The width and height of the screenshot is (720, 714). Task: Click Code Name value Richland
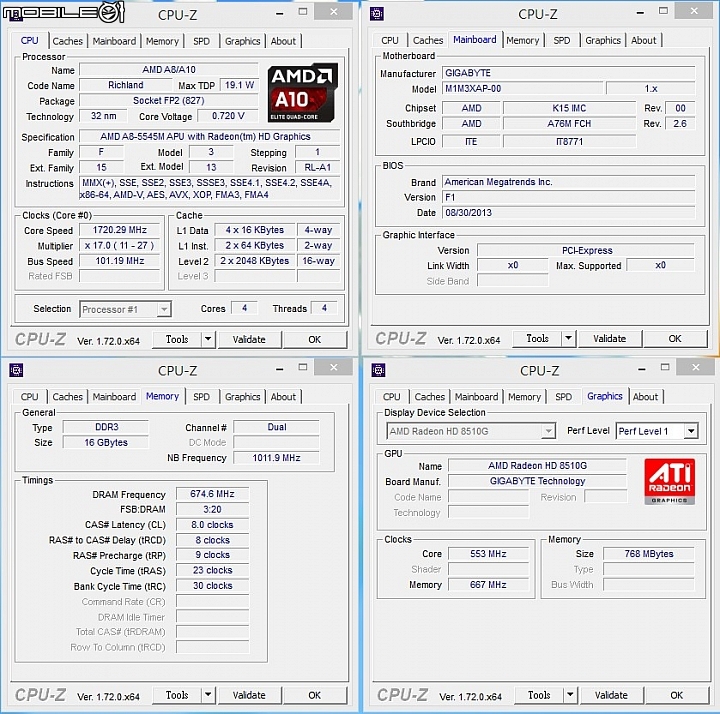pos(126,85)
